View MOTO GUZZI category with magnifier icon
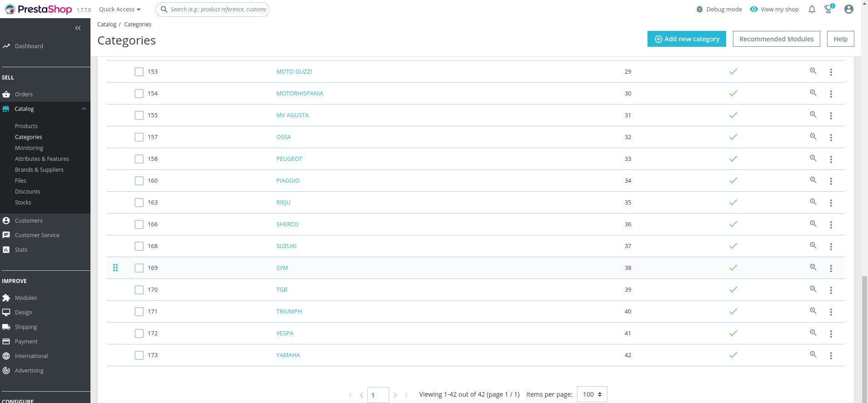Image resolution: width=868 pixels, height=403 pixels. 813,71
